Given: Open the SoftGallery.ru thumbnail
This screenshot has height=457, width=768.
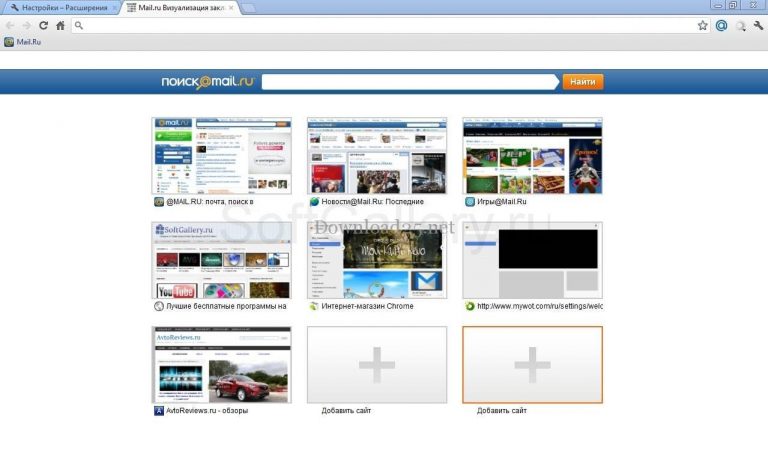Looking at the screenshot, I should (x=221, y=260).
